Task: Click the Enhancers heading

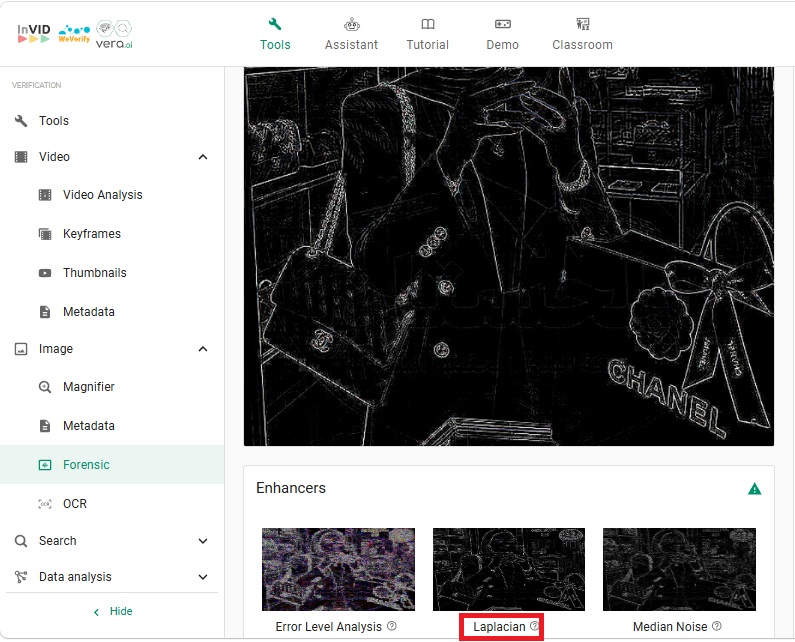Action: click(291, 488)
